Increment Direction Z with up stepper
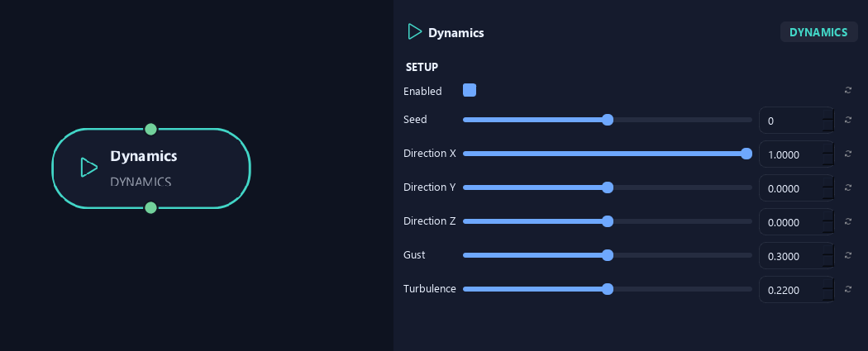 click(x=828, y=215)
